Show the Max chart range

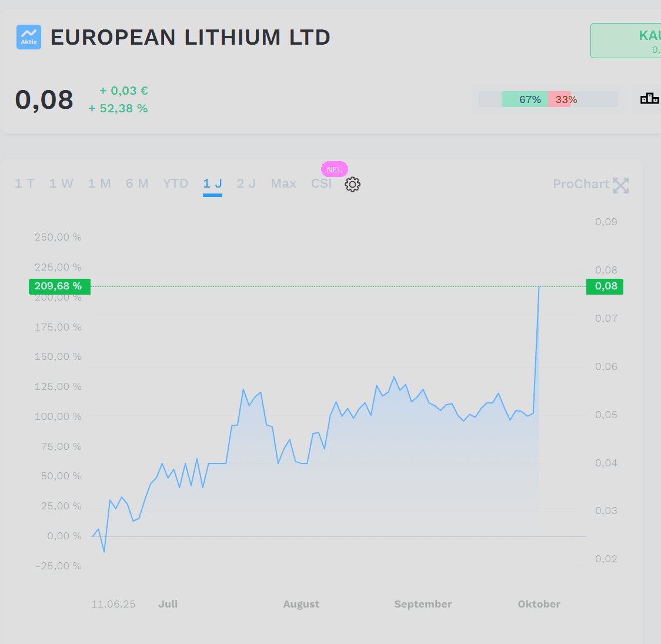(283, 183)
